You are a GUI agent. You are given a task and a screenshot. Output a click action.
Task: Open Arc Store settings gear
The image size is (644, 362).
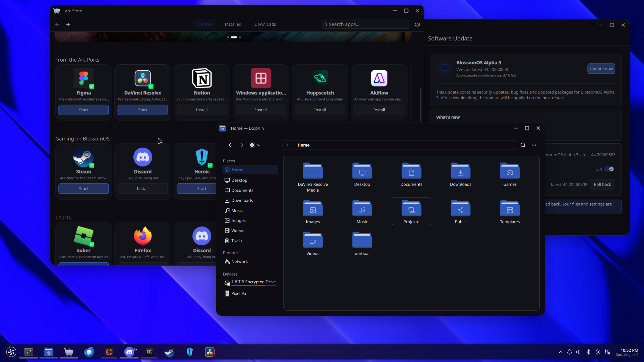point(418,24)
